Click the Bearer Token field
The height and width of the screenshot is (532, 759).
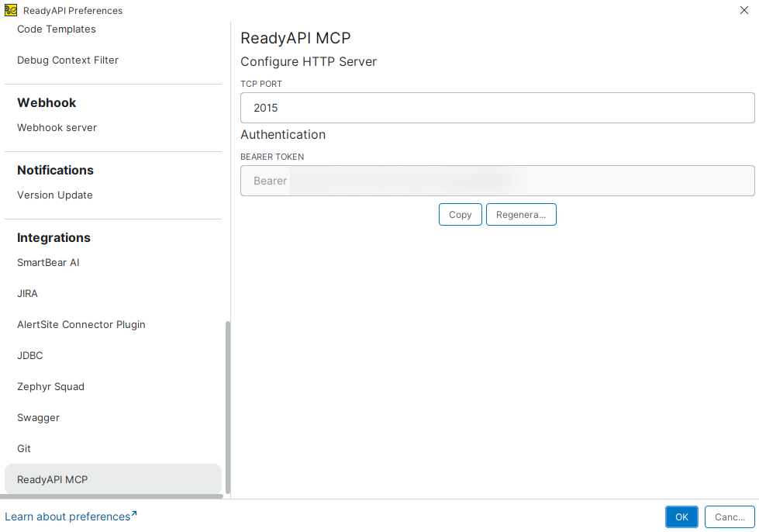coord(497,181)
